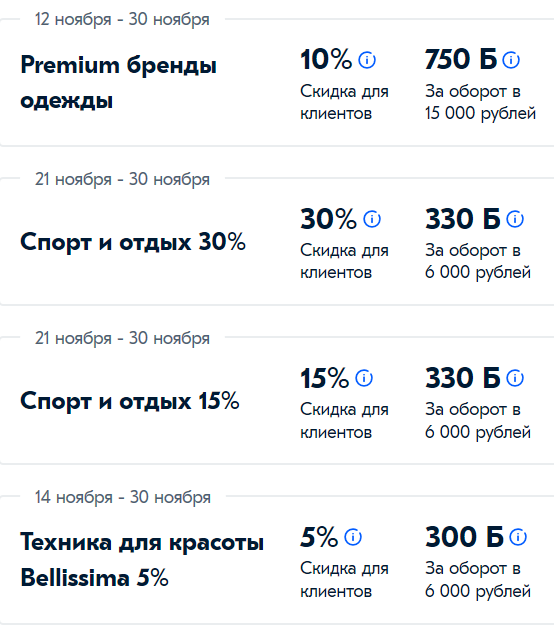The width and height of the screenshot is (554, 625).
Task: Click info icon next to 750 Б bonus
Action: point(511,60)
